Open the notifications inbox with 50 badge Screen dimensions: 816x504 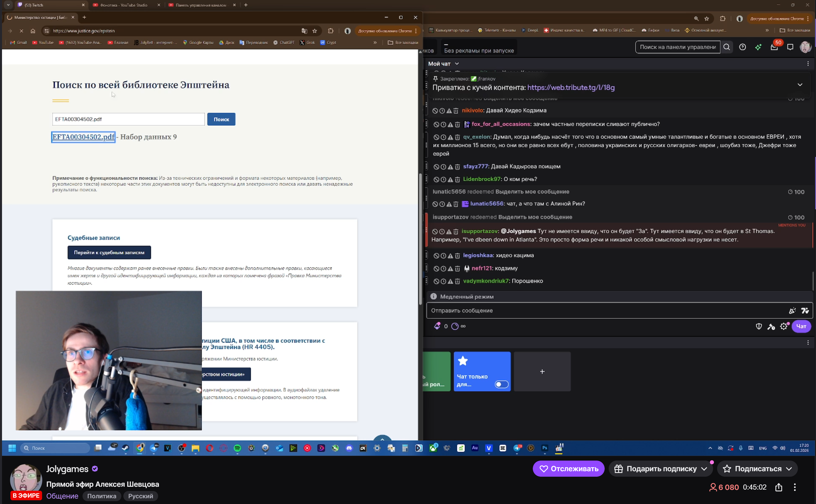[x=774, y=47]
